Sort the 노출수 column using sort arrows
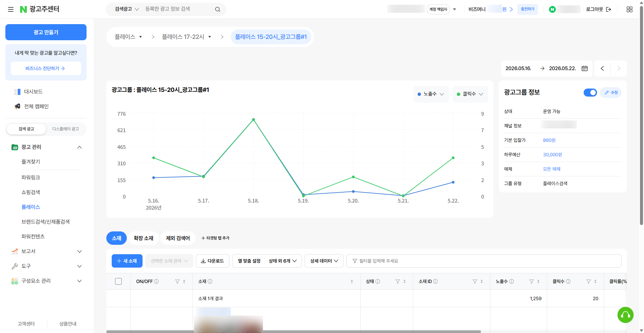 (x=538, y=281)
